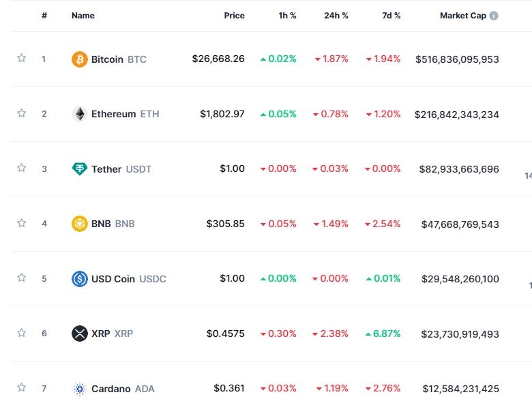Click the Cardano logo icon
532x414 pixels.
point(80,389)
